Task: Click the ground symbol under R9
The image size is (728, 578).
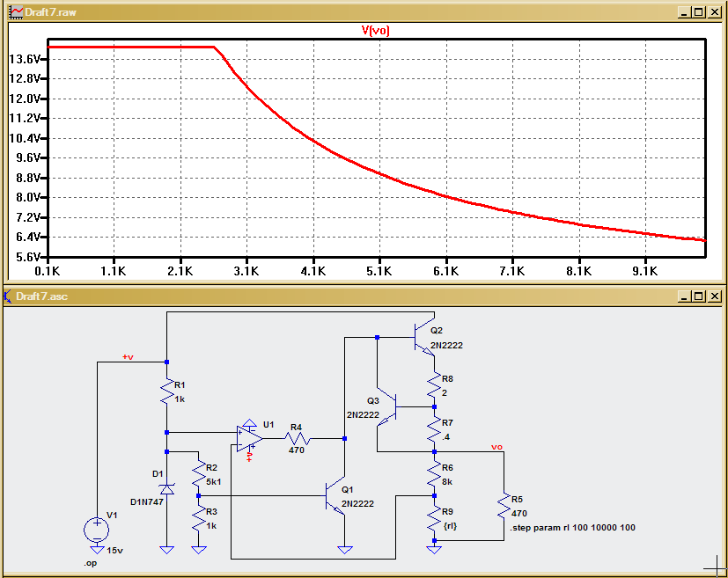Action: click(x=434, y=550)
